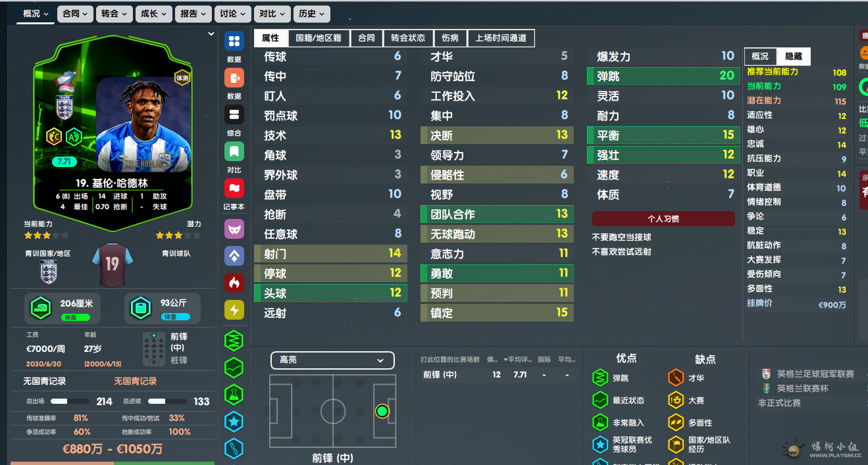
Task: Open the 高亮 dropdown on pitch panel
Action: click(x=332, y=360)
